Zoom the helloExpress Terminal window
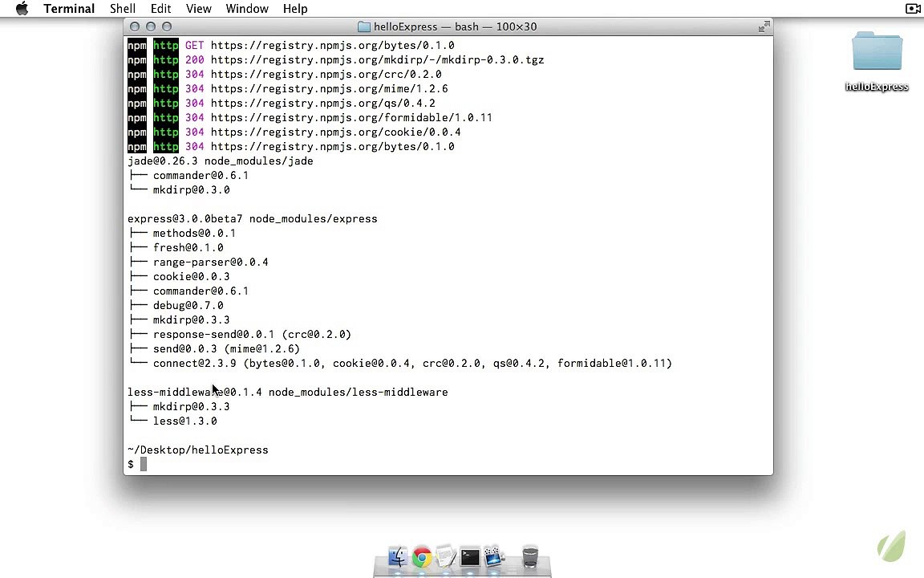Image resolution: width=924 pixels, height=578 pixels. click(167, 26)
